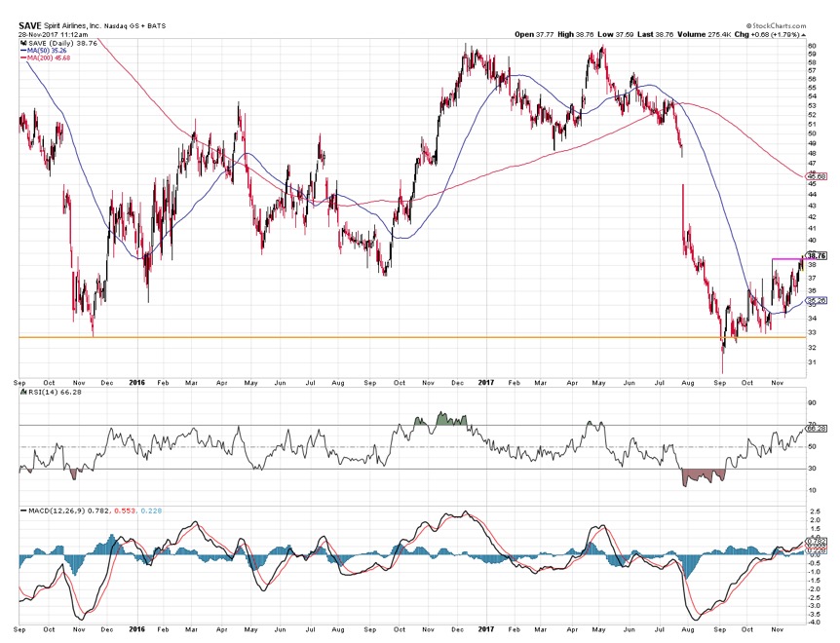This screenshot has width=840, height=643.
Task: Select the Spirit Airlines, Inc. company name
Action: (74, 25)
